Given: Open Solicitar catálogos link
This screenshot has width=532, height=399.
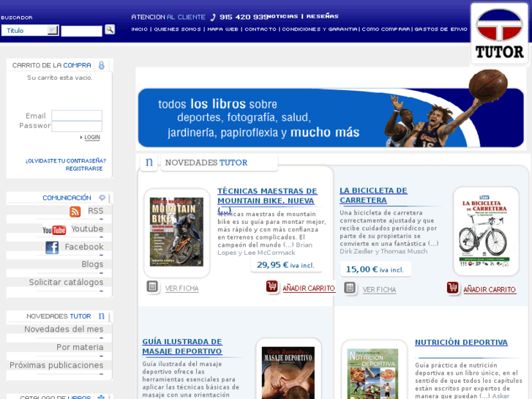Looking at the screenshot, I should pos(66,282).
